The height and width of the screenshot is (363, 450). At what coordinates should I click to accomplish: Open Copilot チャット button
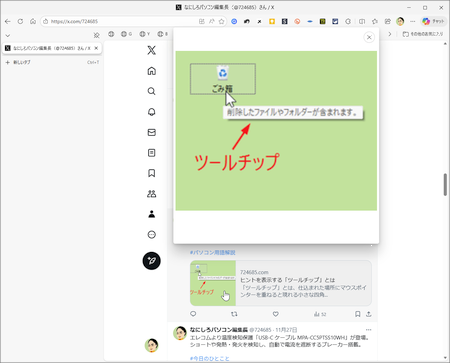point(433,21)
